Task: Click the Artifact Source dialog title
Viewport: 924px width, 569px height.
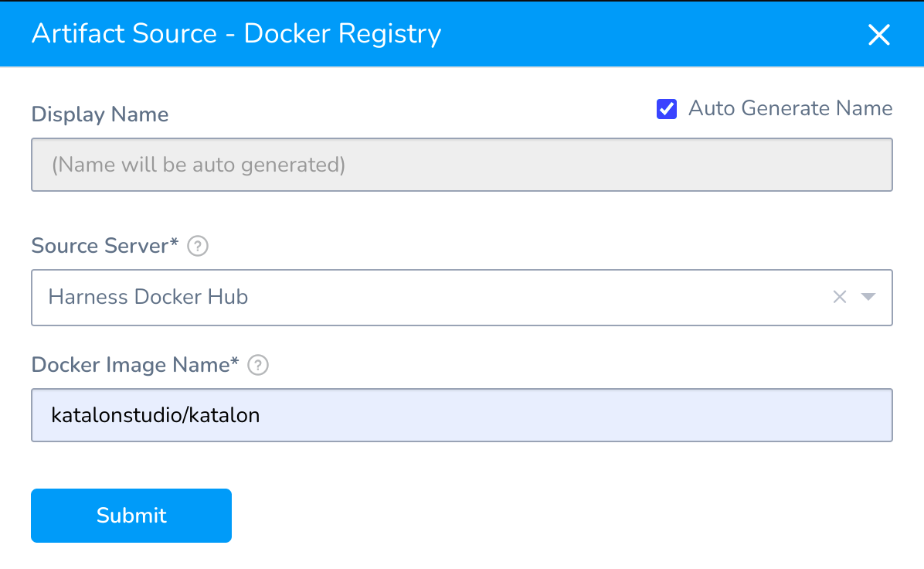Action: [236, 33]
